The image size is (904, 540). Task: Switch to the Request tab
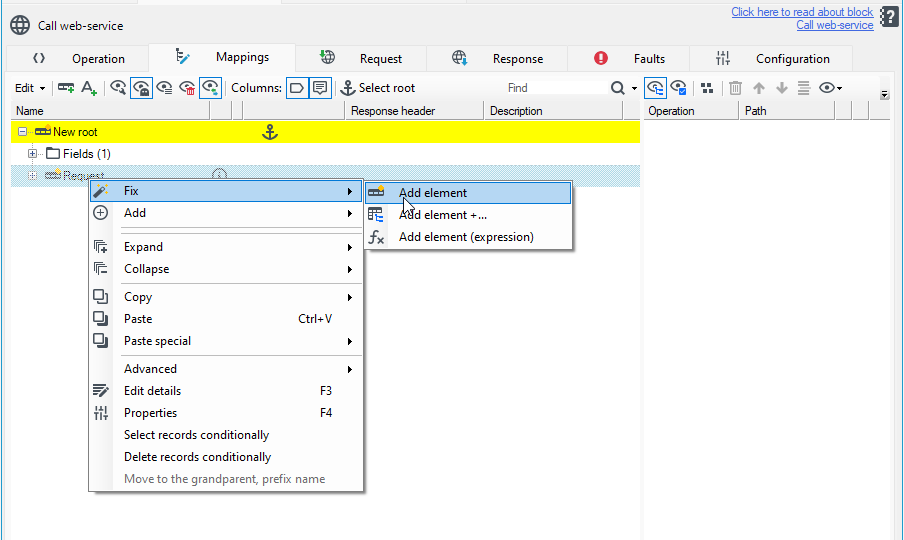(x=361, y=59)
